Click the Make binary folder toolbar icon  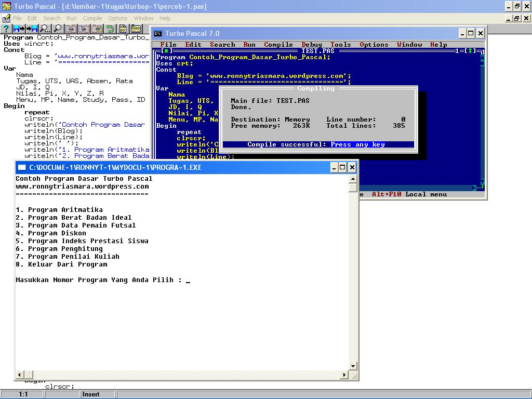coord(136,29)
